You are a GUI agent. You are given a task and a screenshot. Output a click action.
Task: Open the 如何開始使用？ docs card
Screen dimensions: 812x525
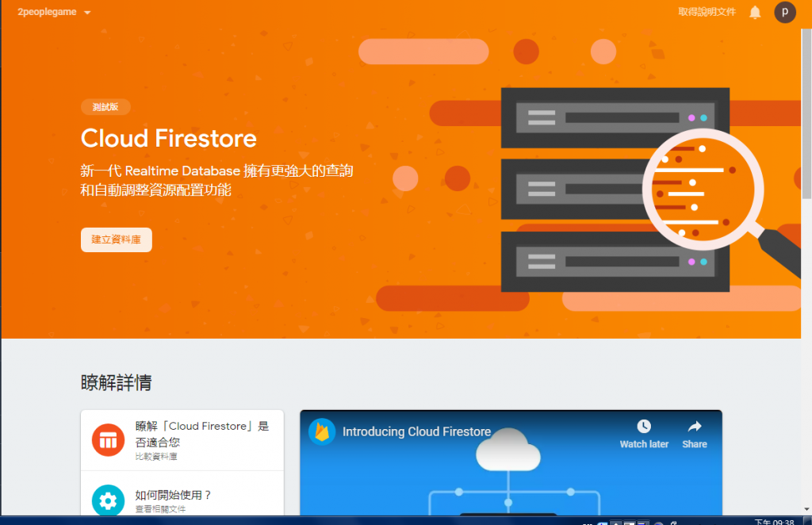(182, 493)
